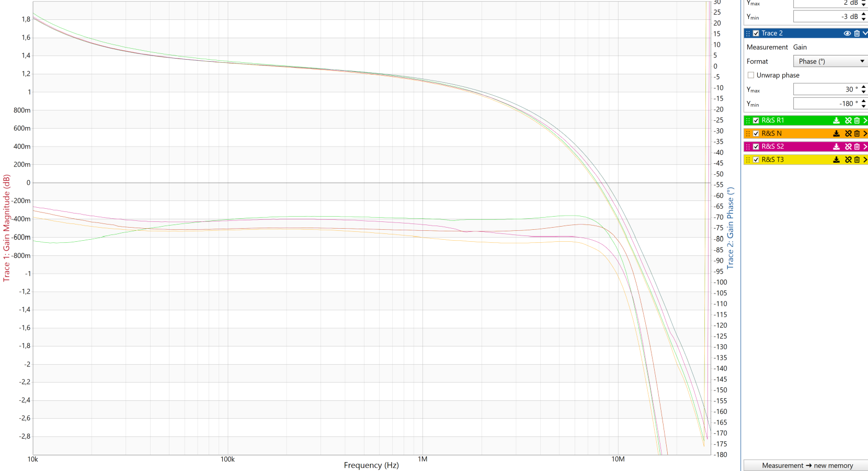Screen dimensions: 868x471
Task: Increase the -3 dB Ymin value with up arrow
Action: tap(864, 14)
